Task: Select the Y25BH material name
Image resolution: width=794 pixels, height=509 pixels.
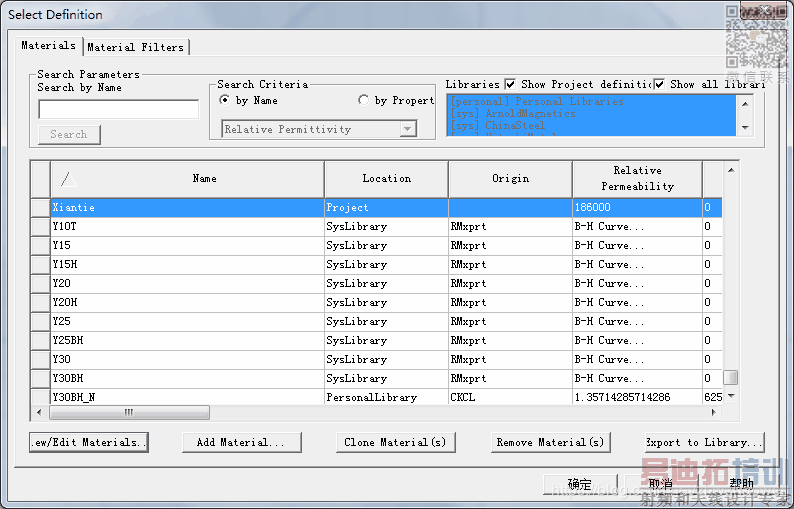Action: click(x=68, y=340)
